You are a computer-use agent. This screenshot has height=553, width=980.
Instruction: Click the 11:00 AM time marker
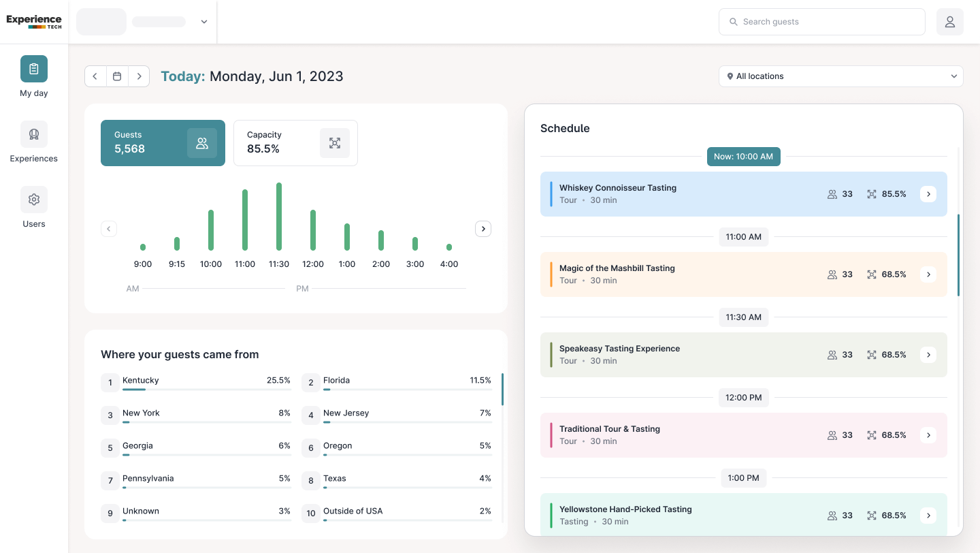744,237
